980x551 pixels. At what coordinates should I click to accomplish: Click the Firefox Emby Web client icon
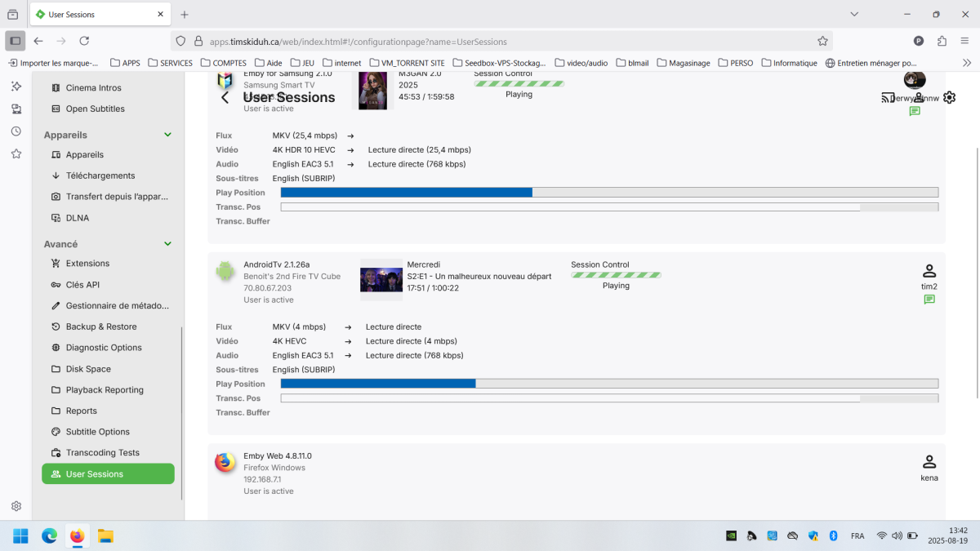click(225, 463)
